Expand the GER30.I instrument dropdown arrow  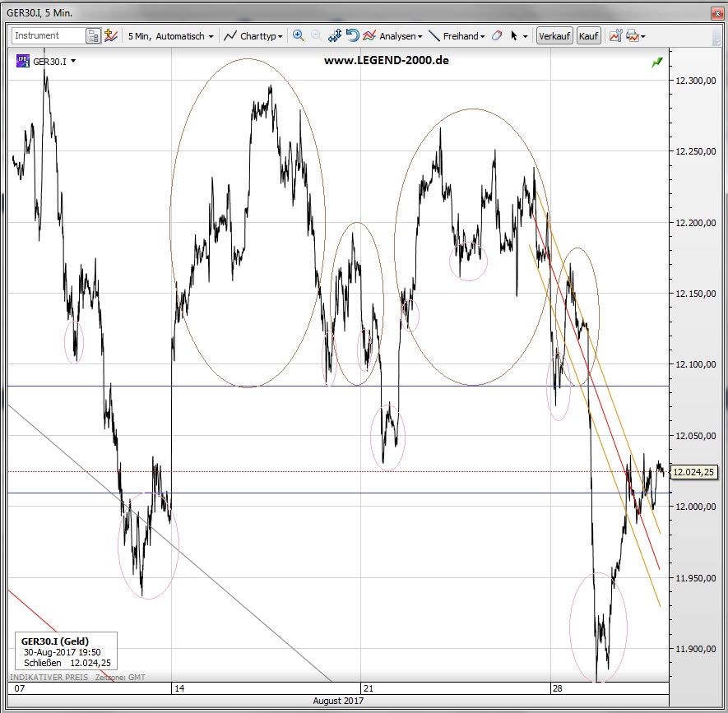click(73, 62)
